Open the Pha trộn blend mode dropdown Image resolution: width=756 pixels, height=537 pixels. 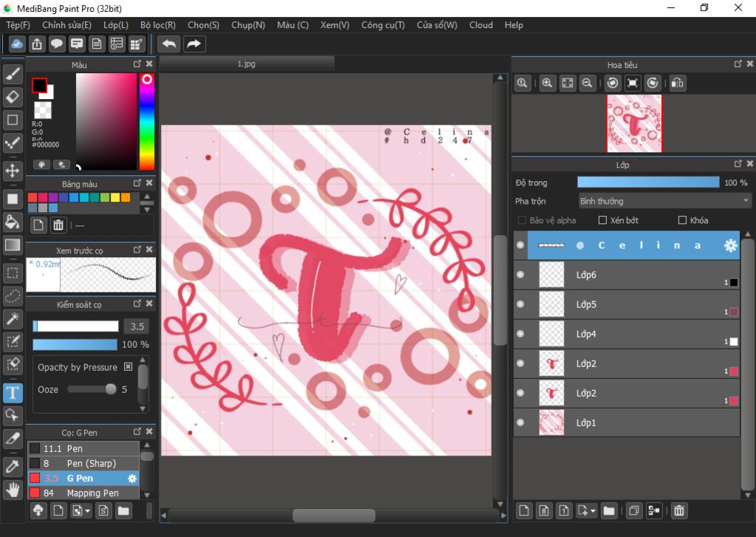click(x=664, y=201)
